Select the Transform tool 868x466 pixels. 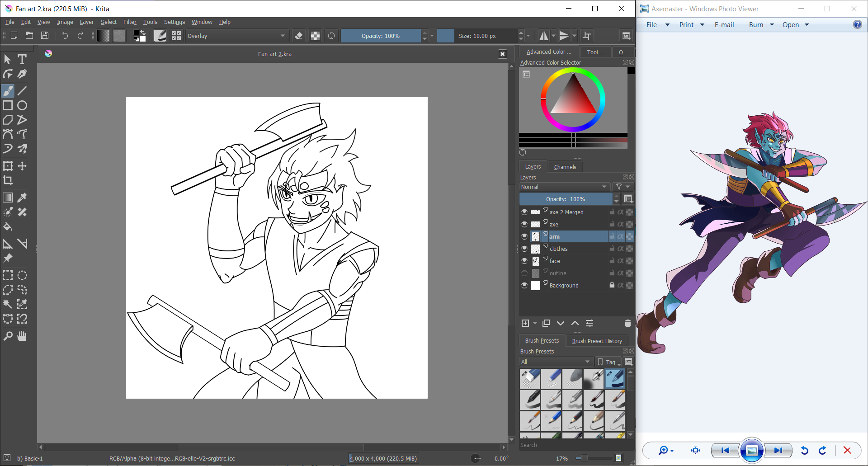(8, 166)
